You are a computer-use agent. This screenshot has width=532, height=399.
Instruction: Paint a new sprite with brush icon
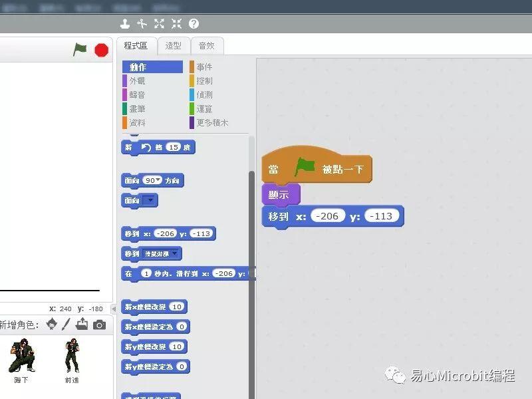point(66,325)
